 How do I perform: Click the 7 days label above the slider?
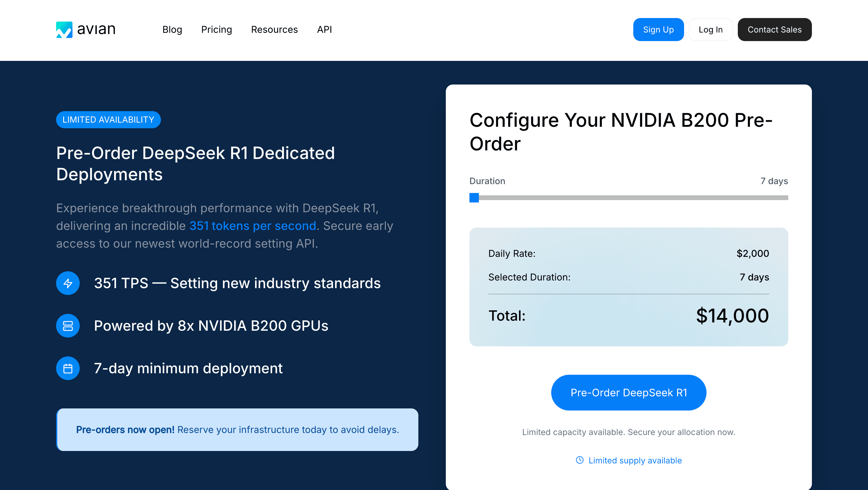[x=774, y=181]
